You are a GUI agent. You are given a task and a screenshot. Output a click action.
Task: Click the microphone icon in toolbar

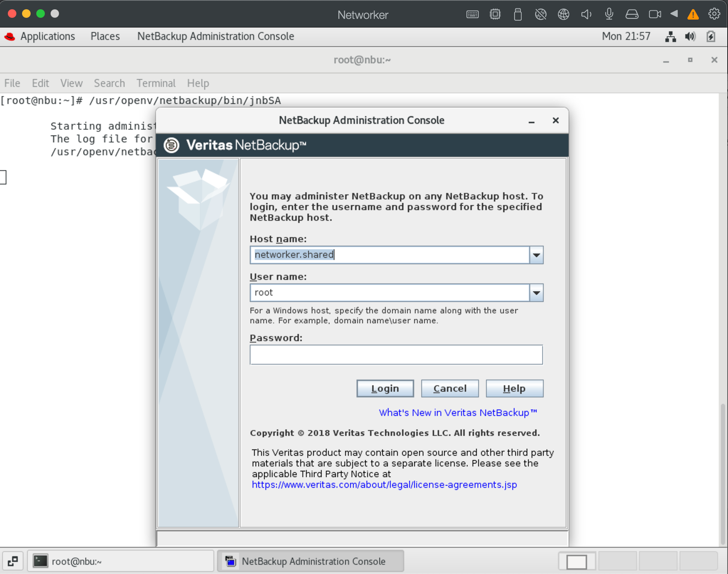609,15
